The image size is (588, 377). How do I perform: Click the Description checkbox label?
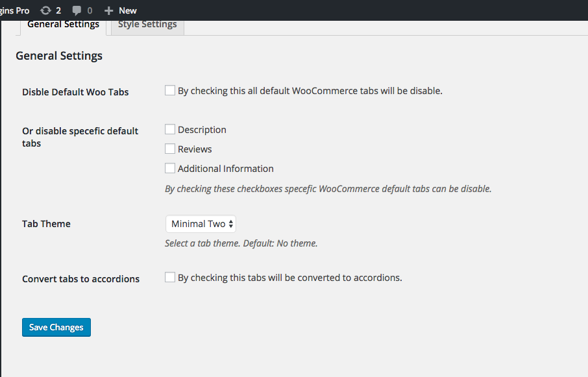202,130
